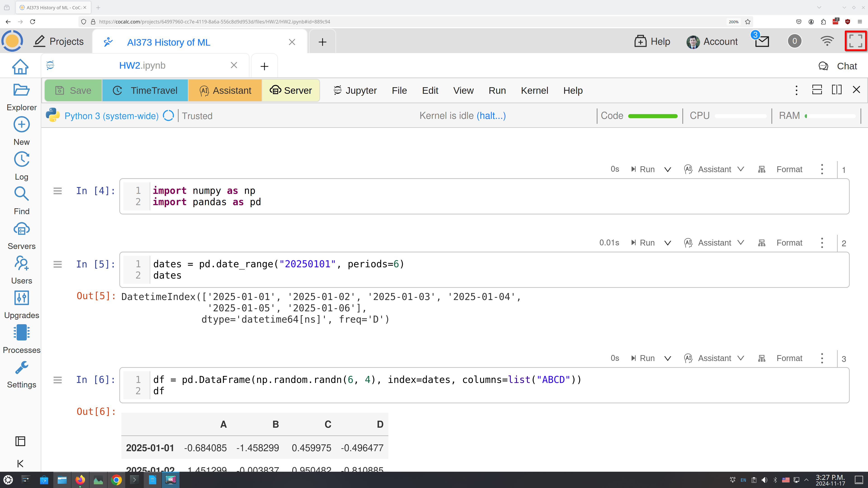The image size is (868, 488).
Task: Open three-dot menu for cell 3
Action: coord(822,358)
